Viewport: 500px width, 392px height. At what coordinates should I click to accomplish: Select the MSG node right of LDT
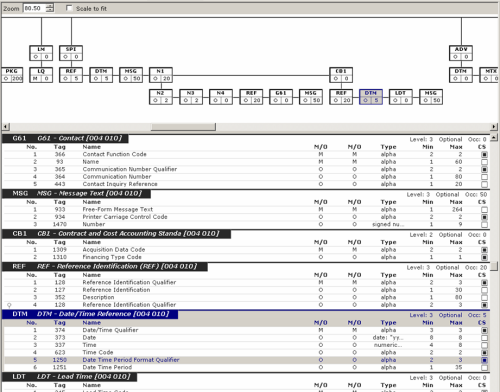pyautogui.click(x=431, y=97)
